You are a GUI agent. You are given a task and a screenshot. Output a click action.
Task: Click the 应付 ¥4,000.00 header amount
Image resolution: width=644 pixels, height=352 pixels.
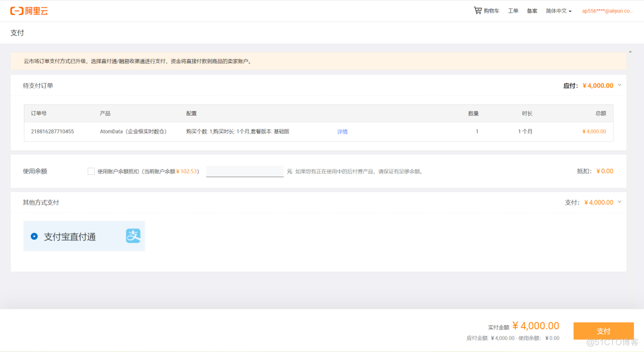[x=597, y=85]
